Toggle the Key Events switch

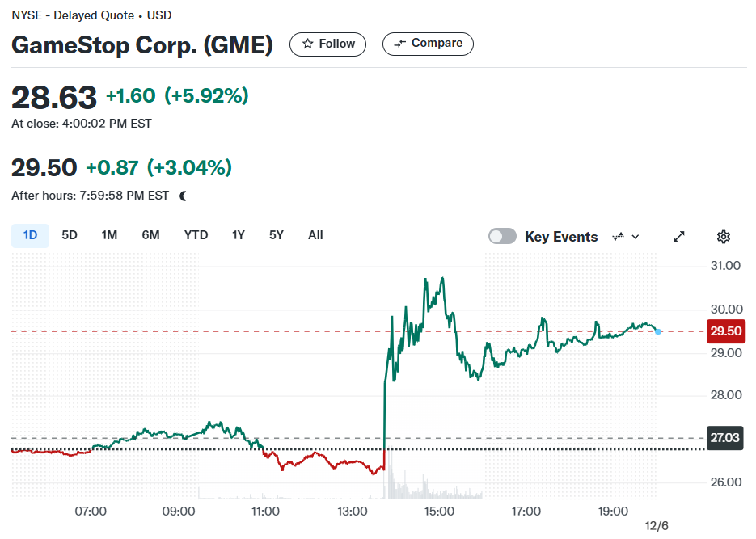(x=502, y=237)
